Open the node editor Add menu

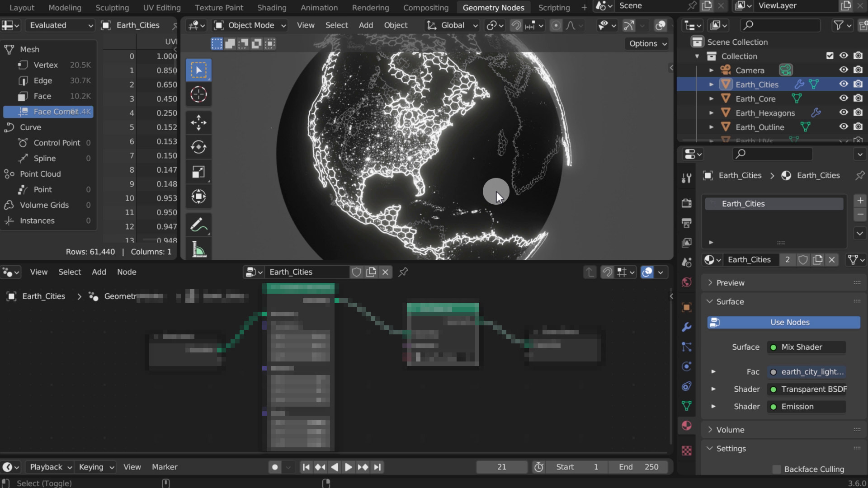(x=99, y=272)
